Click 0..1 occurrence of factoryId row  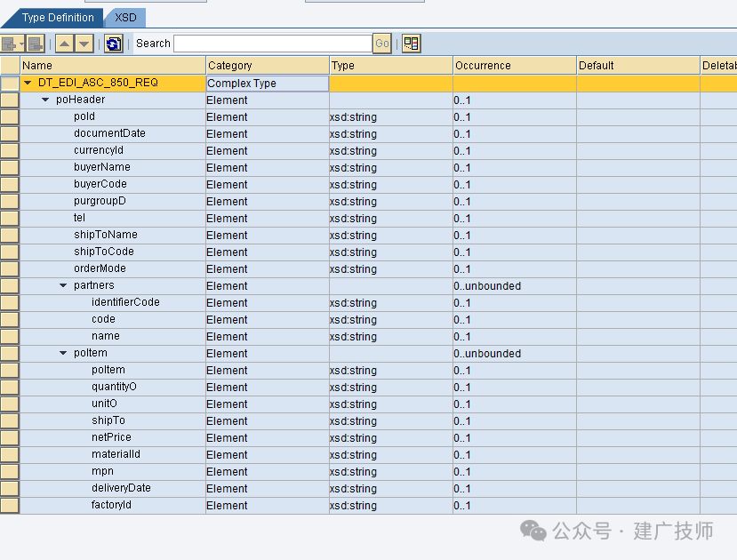tap(515, 506)
